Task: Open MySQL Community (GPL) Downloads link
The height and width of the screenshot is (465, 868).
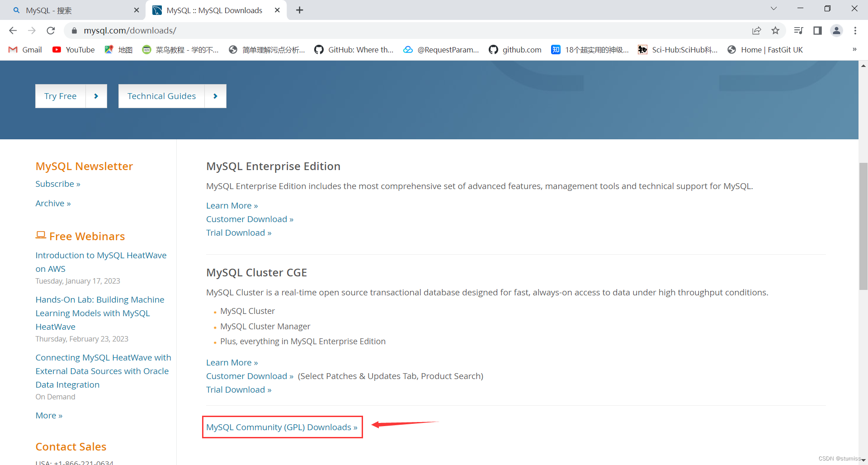Action: [x=282, y=427]
